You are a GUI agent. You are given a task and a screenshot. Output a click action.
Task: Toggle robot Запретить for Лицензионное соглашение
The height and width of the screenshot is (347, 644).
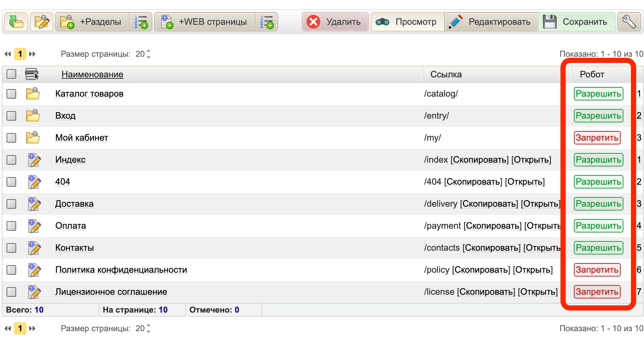click(597, 292)
